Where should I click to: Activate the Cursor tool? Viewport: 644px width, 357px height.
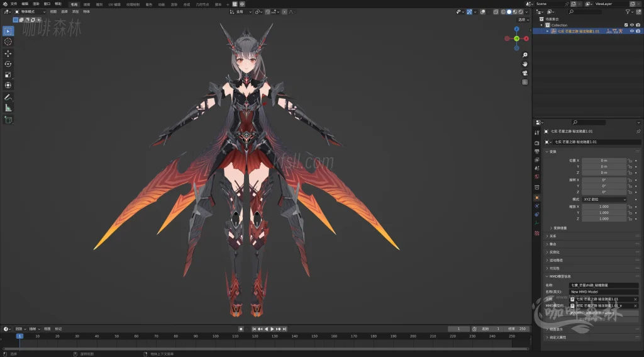(8, 42)
